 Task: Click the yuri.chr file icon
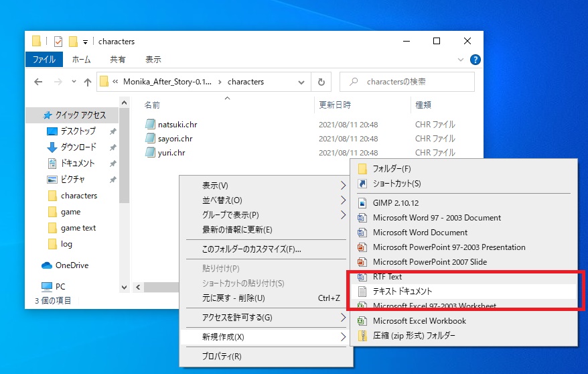(151, 153)
